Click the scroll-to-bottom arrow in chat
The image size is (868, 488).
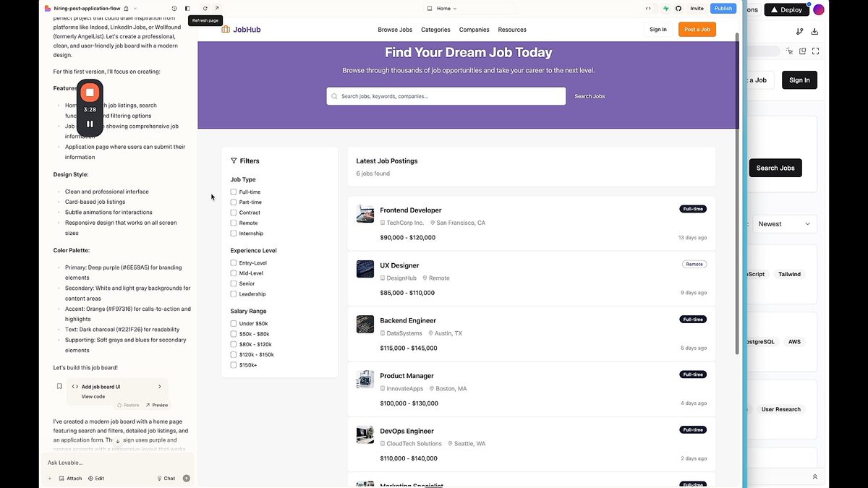pyautogui.click(x=117, y=441)
